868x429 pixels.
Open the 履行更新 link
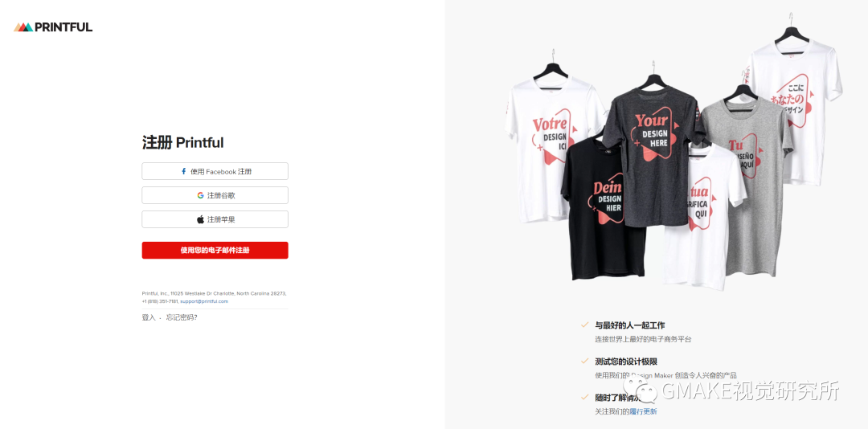click(643, 412)
